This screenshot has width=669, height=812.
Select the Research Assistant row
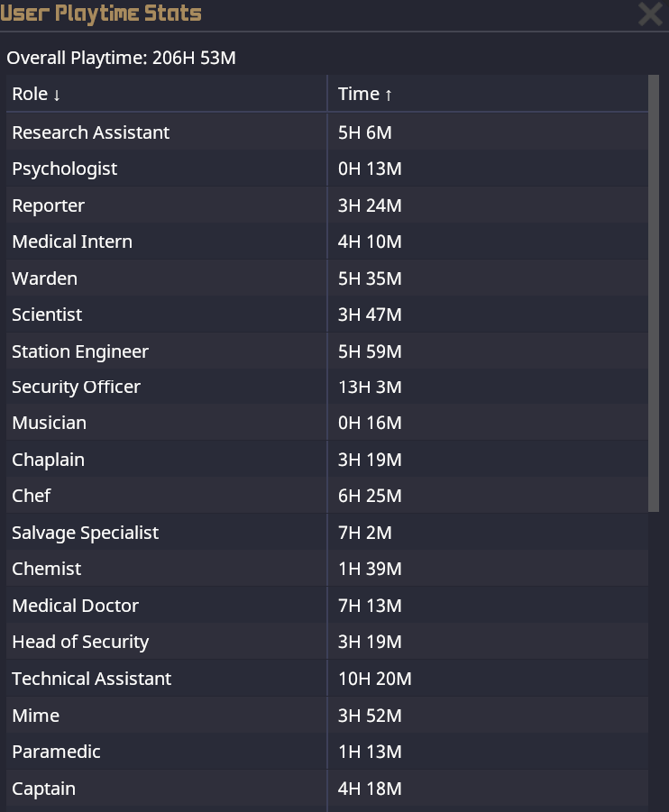[90, 132]
